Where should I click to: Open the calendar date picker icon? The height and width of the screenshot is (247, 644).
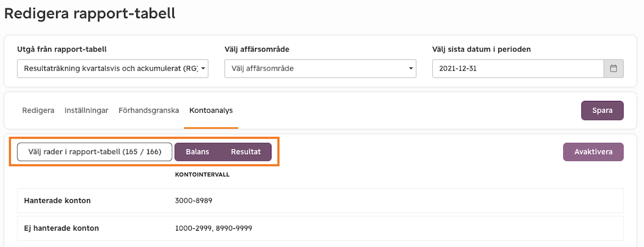click(614, 68)
